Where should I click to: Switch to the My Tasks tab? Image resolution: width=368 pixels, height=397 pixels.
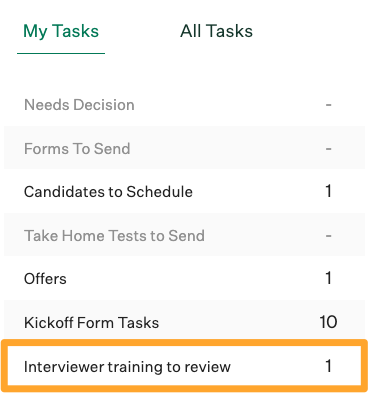(61, 31)
